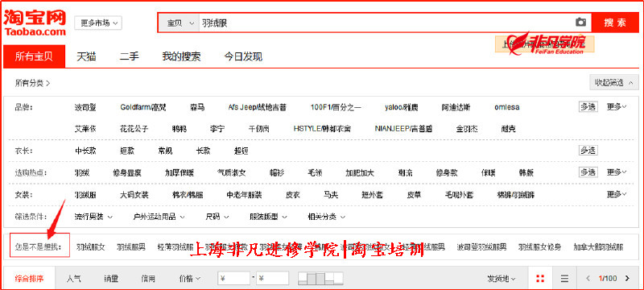Screen dimensions: 644x290
Task: Choose 修身显瘦 in 选购热点
Action: [127, 172]
